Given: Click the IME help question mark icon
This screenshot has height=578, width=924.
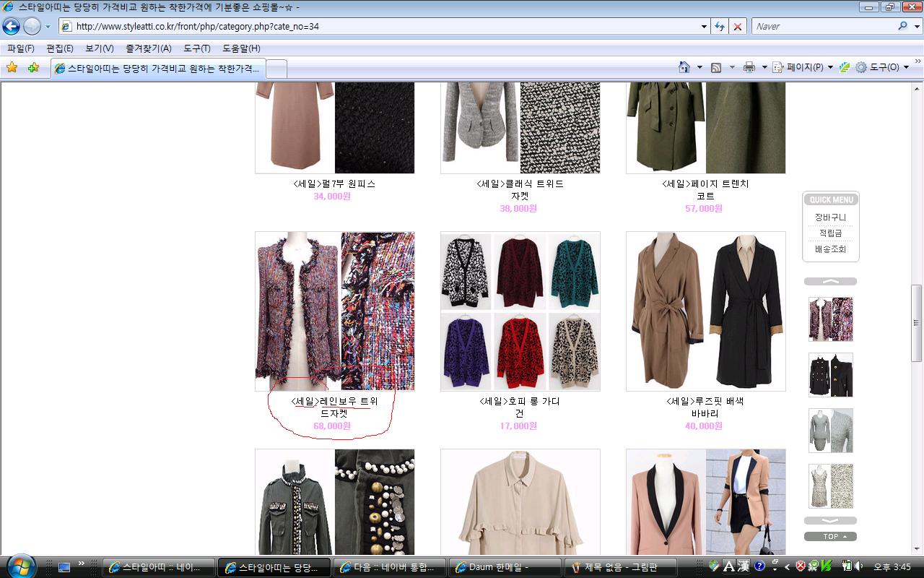Looking at the screenshot, I should [x=759, y=566].
